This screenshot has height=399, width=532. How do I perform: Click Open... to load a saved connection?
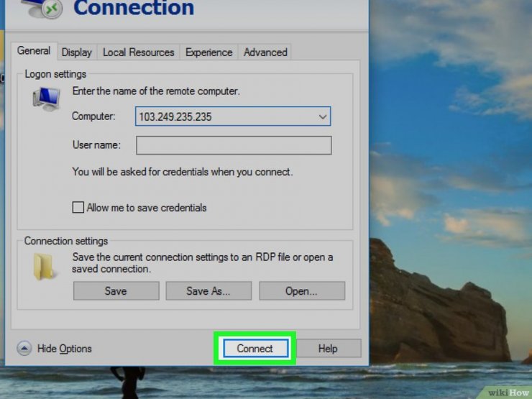click(x=301, y=291)
